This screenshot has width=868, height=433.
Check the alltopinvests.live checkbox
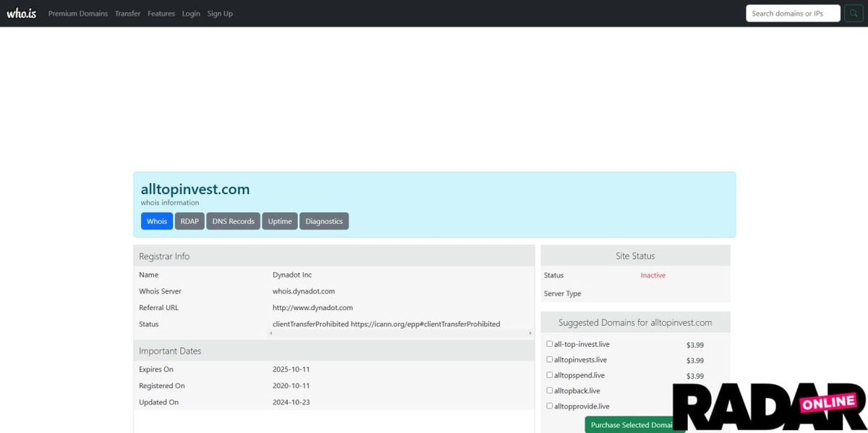click(x=550, y=359)
